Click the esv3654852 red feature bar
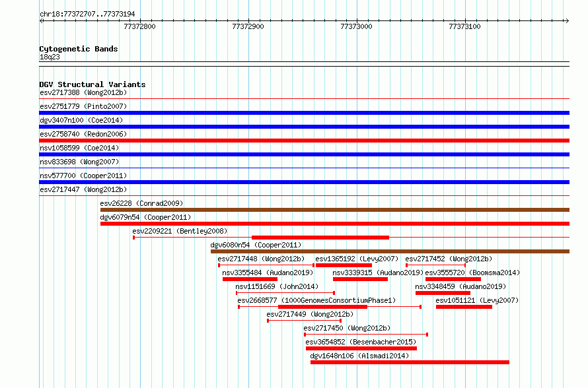 click(x=361, y=348)
